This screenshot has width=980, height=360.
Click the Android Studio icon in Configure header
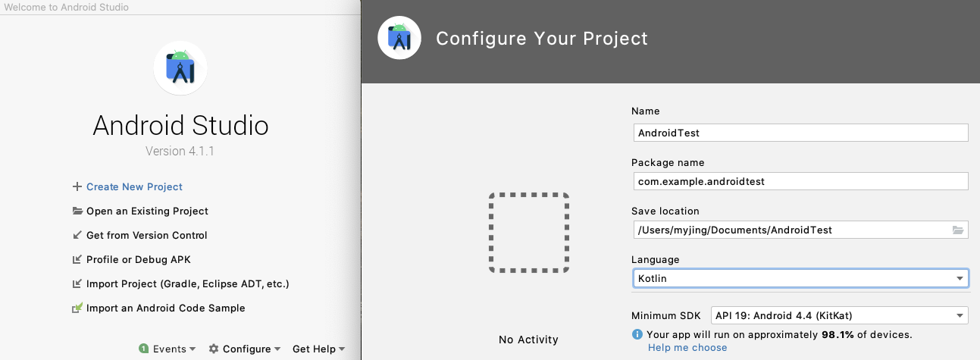[x=399, y=37]
